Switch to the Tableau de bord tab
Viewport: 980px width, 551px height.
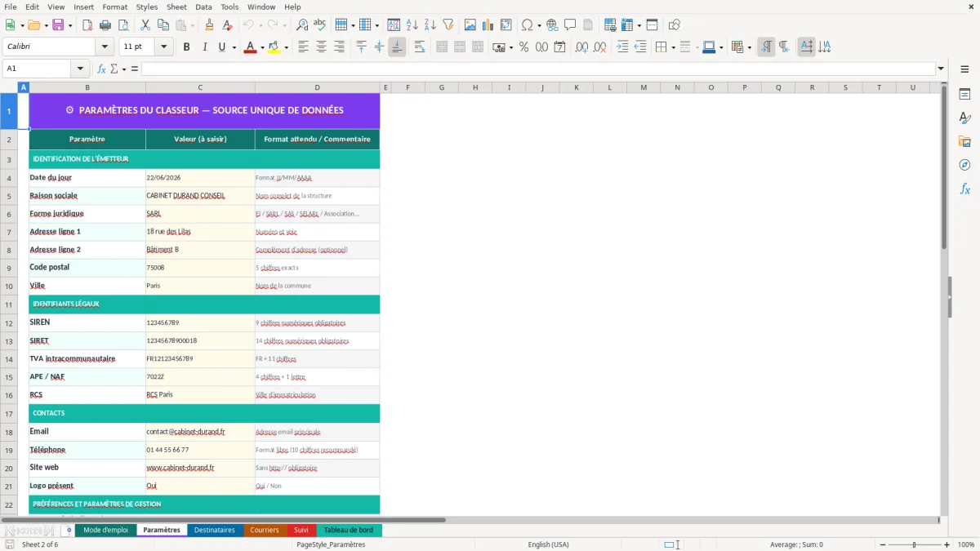[x=349, y=530]
